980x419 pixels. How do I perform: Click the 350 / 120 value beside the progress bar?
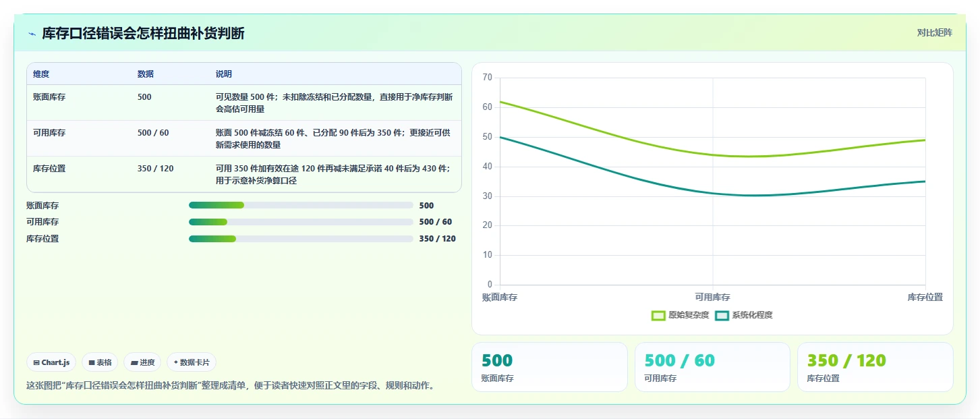(437, 239)
